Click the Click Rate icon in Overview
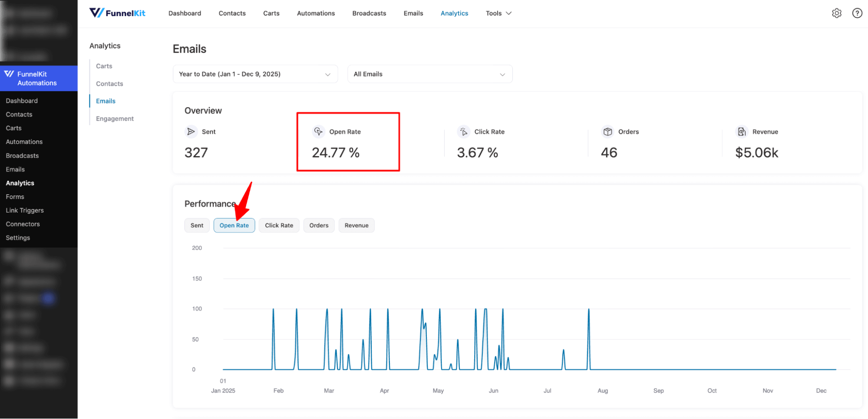 (x=463, y=131)
